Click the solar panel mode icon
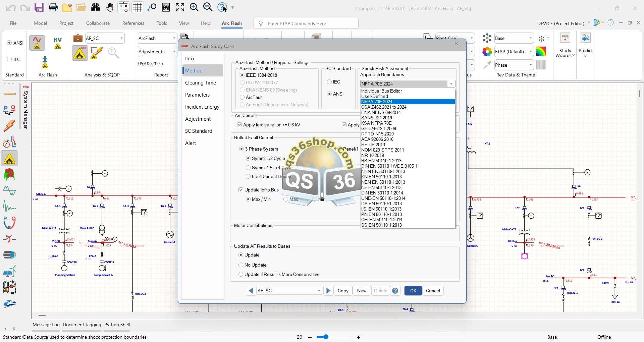 coord(9,271)
